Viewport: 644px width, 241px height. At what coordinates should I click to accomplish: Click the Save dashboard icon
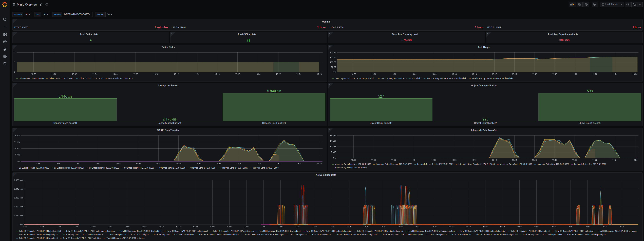(x=579, y=4)
